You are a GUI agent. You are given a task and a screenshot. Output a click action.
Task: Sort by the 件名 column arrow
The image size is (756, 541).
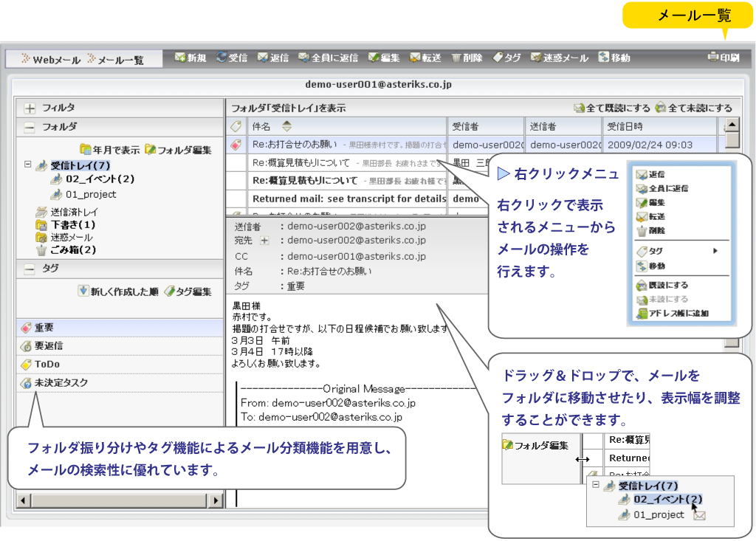coord(287,126)
